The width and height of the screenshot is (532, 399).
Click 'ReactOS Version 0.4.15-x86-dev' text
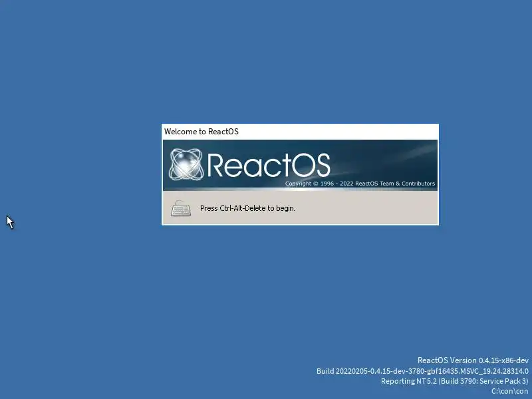[473, 360]
